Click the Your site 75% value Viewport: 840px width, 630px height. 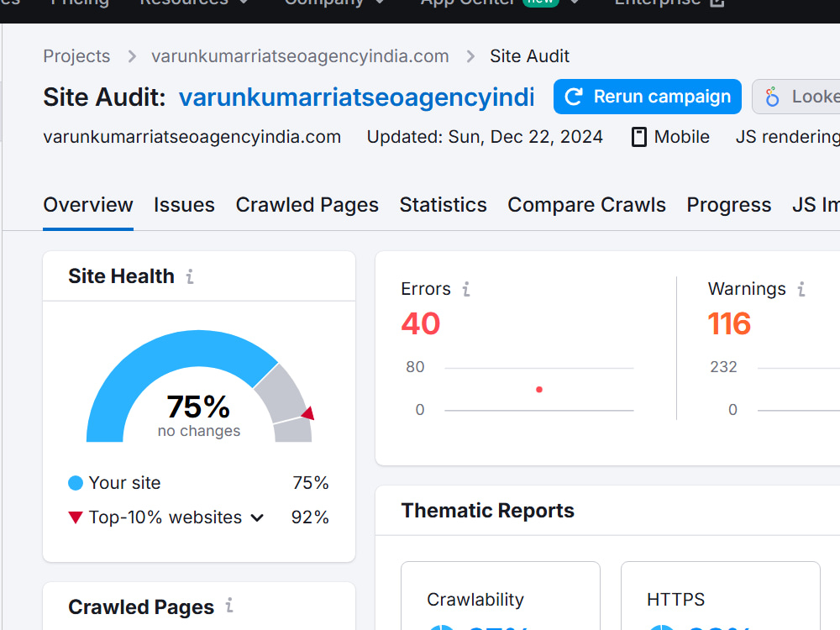(310, 483)
